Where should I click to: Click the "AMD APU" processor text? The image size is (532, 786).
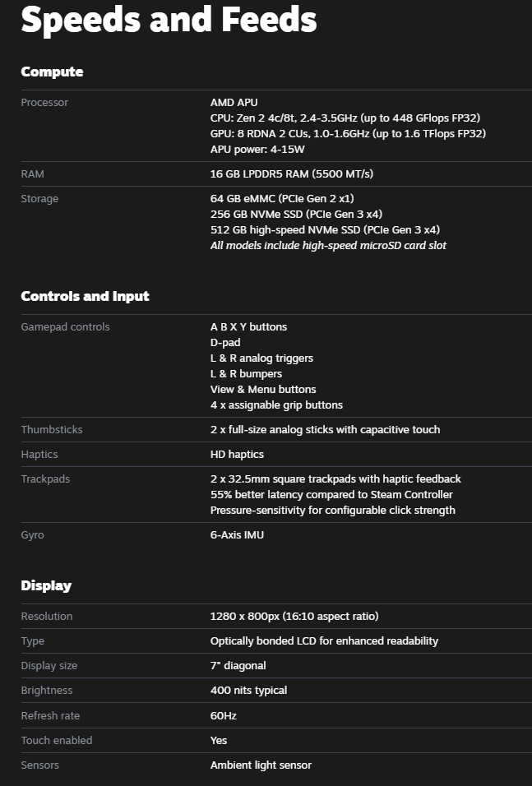(x=234, y=103)
